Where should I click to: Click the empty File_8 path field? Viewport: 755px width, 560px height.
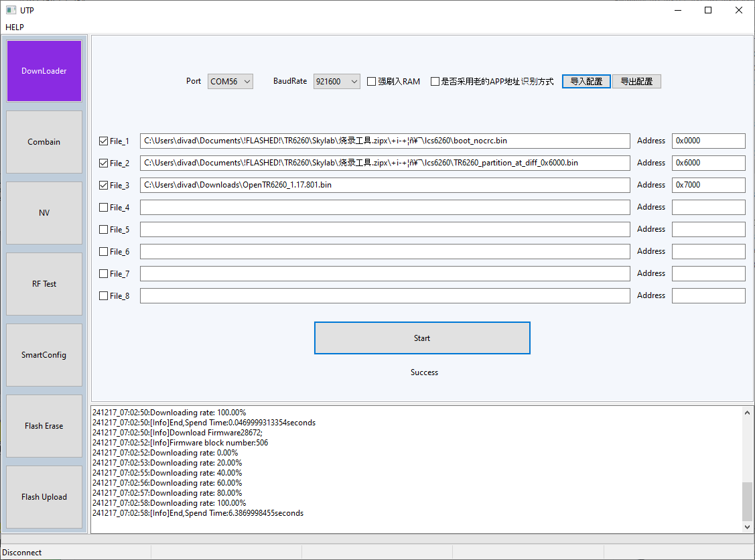[385, 296]
